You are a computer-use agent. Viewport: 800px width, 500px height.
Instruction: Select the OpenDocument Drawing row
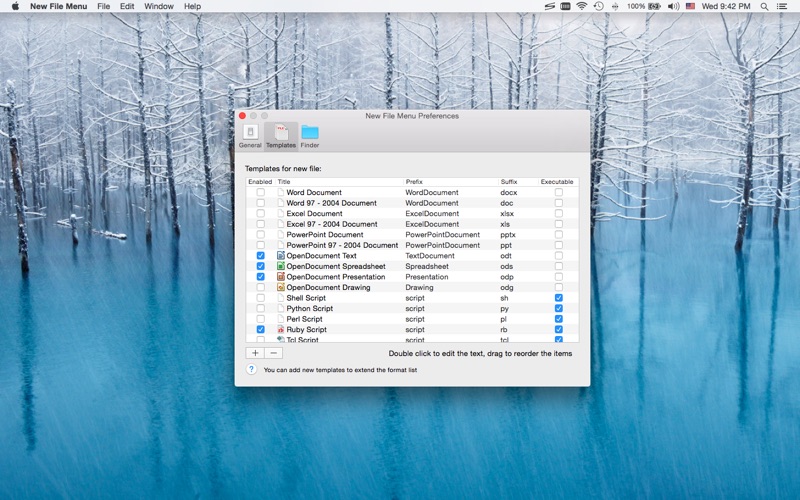412,287
